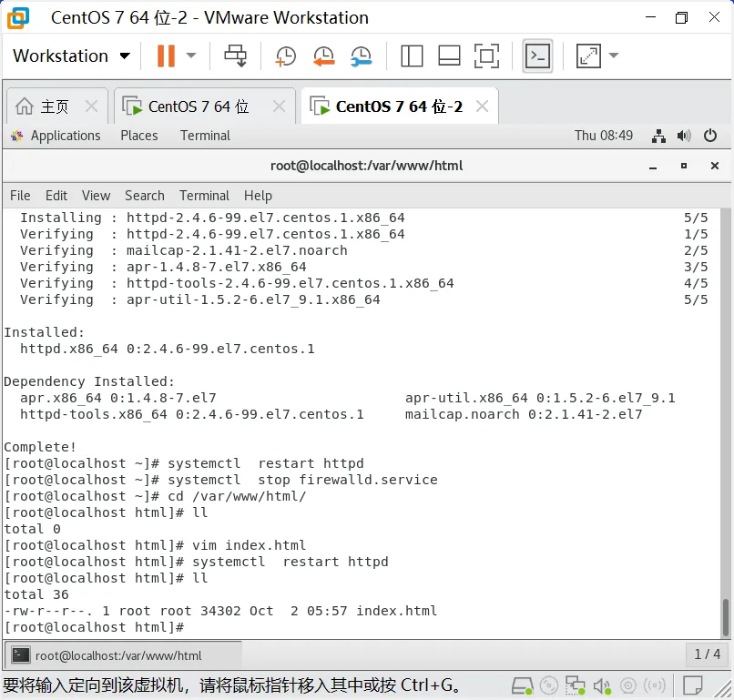Click the sound card status icon
Image resolution: width=734 pixels, height=700 pixels.
pos(602,686)
